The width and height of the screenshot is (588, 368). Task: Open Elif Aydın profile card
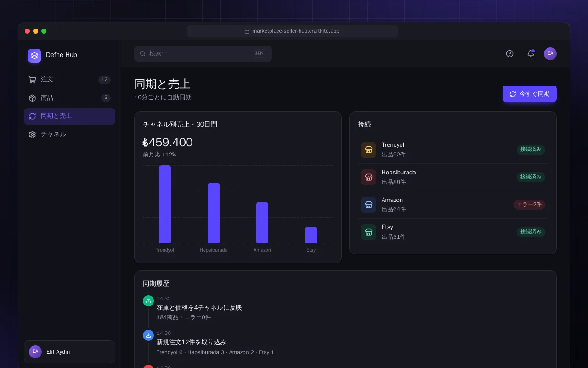(x=69, y=352)
